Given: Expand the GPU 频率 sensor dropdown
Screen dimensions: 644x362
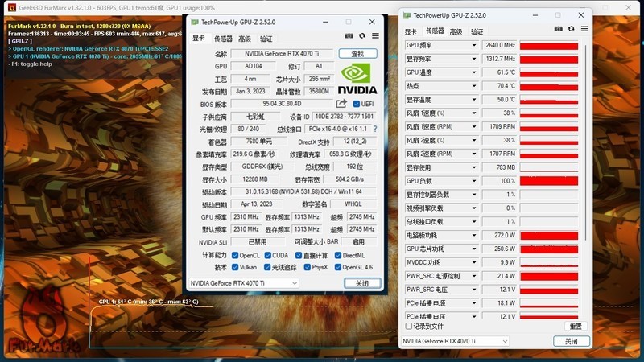Looking at the screenshot, I should [474, 45].
